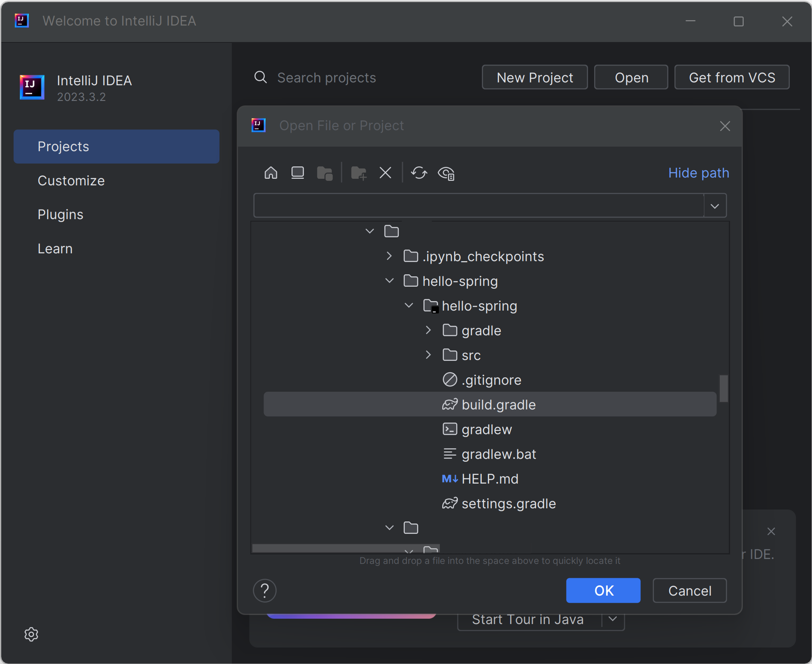Click the Delete (X) toolbar icon

click(385, 173)
